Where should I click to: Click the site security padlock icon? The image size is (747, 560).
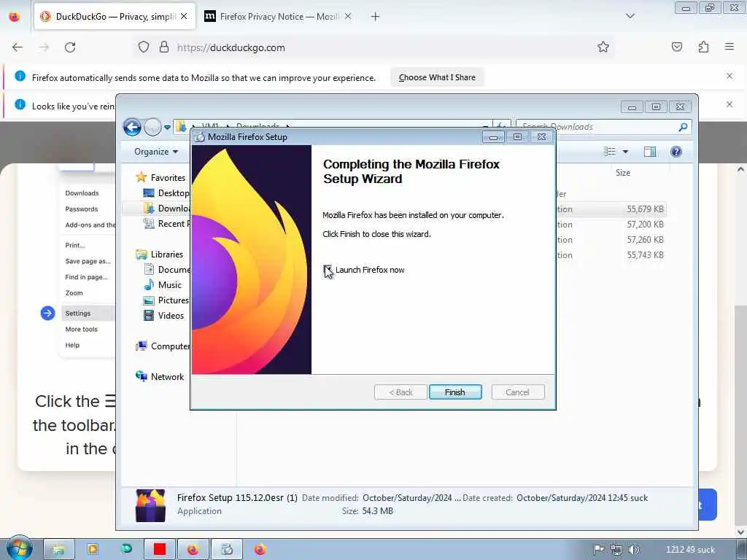164,47
